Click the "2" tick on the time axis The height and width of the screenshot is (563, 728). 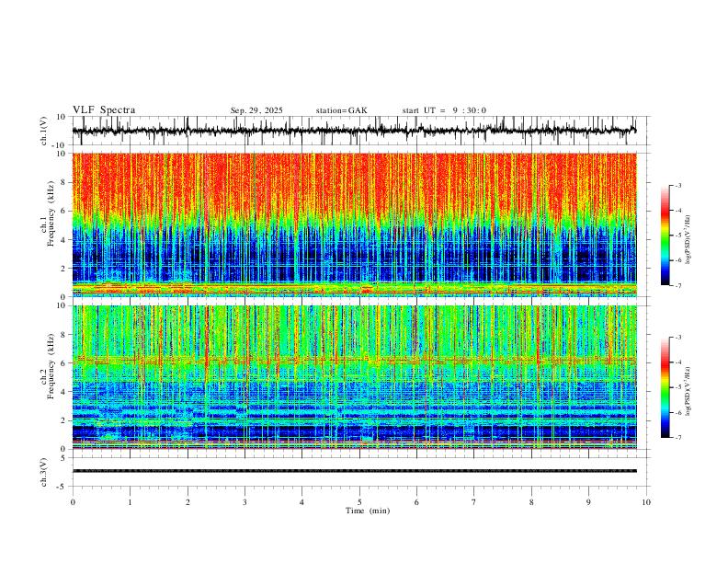188,502
